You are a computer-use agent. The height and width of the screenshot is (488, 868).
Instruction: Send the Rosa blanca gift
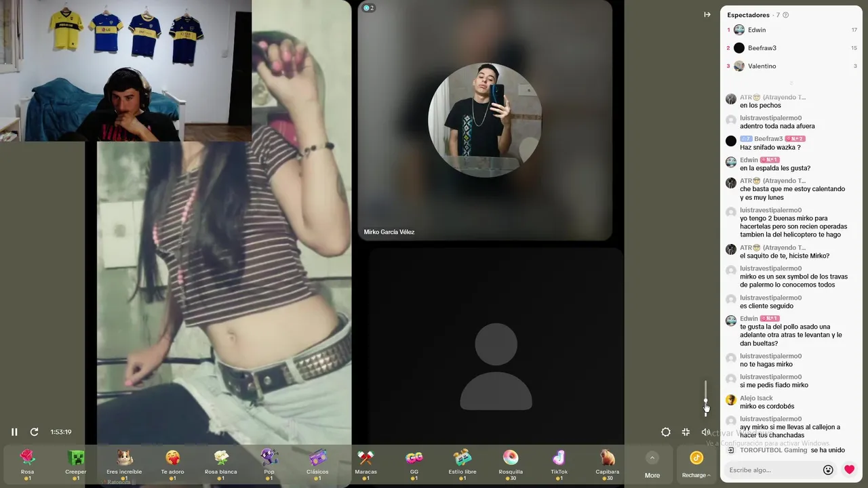(x=221, y=464)
